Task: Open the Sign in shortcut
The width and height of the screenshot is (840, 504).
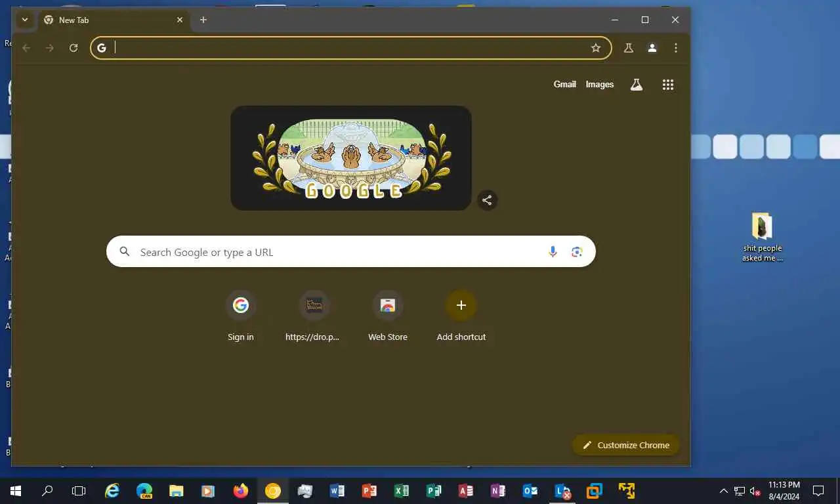Action: coord(241,316)
